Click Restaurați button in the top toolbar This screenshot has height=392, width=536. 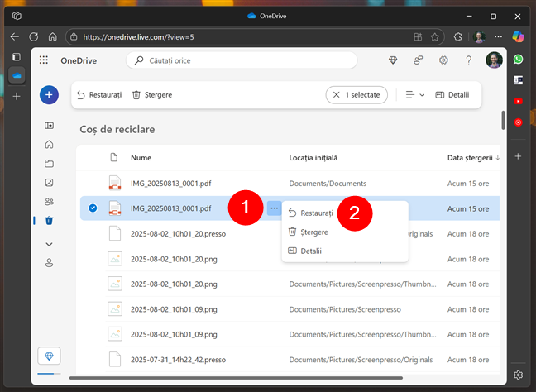coord(98,95)
